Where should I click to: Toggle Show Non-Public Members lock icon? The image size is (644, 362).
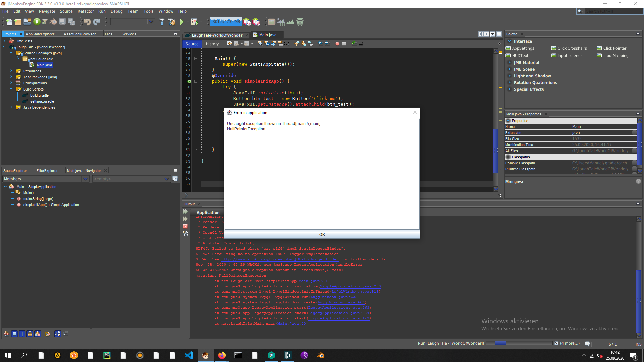click(30, 334)
